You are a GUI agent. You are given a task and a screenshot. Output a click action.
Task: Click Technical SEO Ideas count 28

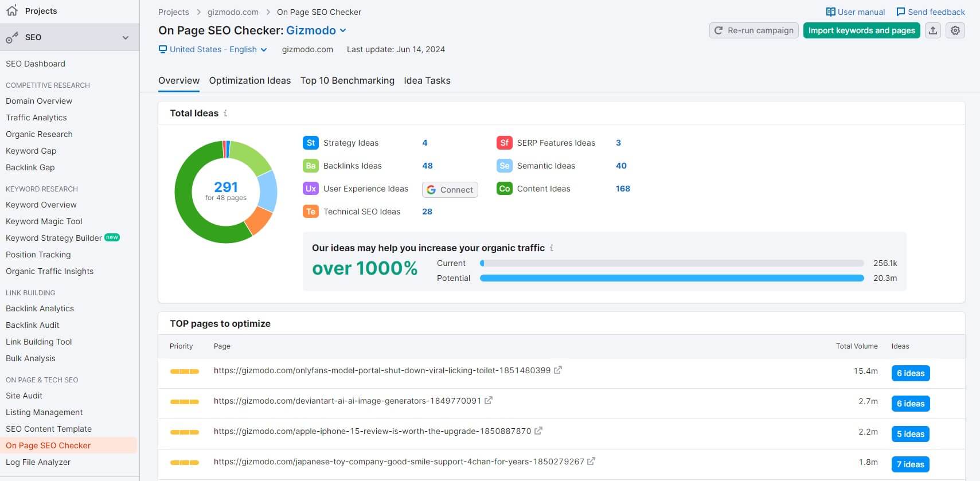click(x=427, y=212)
